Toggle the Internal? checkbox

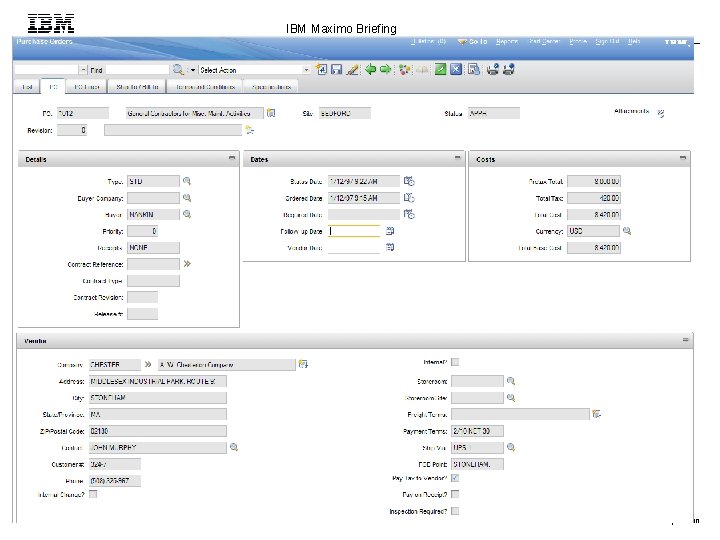click(x=455, y=362)
